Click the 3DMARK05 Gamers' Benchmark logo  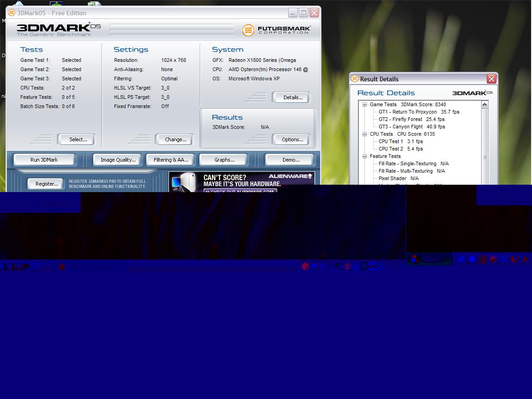tap(58, 30)
